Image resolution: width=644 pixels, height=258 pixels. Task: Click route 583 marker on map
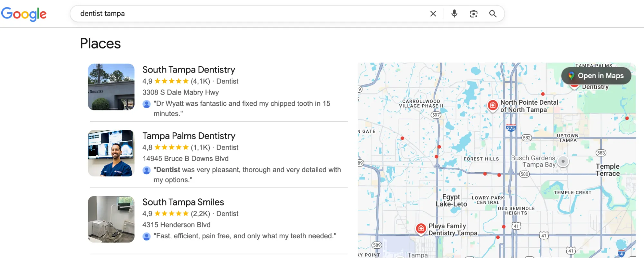[601, 153]
